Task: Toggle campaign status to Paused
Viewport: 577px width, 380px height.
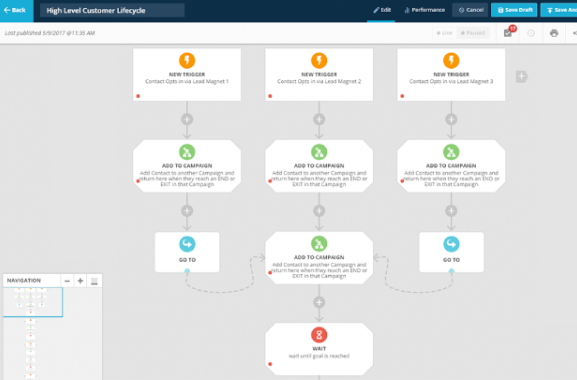Action: coord(473,33)
